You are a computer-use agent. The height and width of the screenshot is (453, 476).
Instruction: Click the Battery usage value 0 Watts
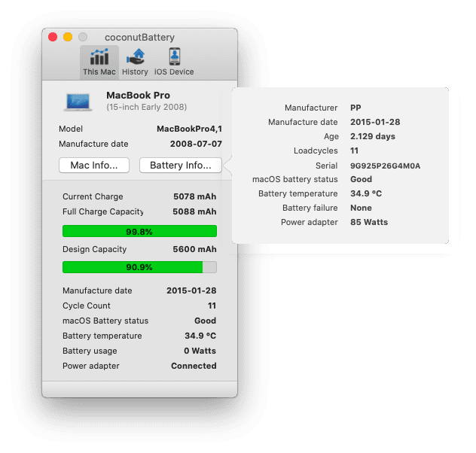200,351
